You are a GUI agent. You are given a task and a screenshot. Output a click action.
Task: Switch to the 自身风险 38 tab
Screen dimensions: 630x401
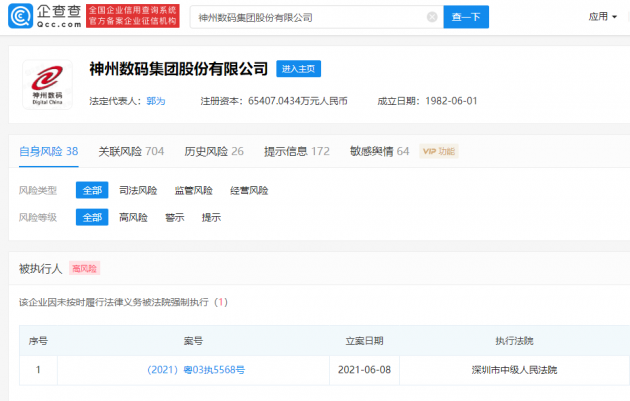pyautogui.click(x=49, y=151)
